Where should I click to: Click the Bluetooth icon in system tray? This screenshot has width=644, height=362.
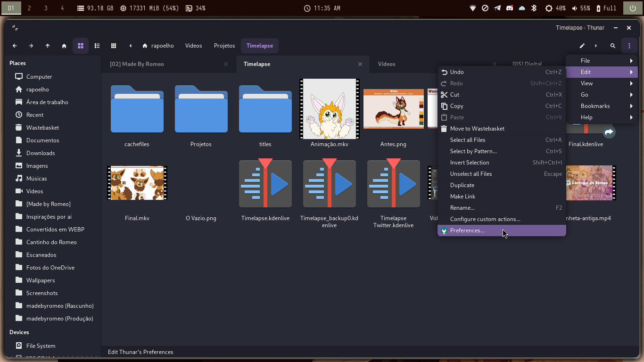534,8
